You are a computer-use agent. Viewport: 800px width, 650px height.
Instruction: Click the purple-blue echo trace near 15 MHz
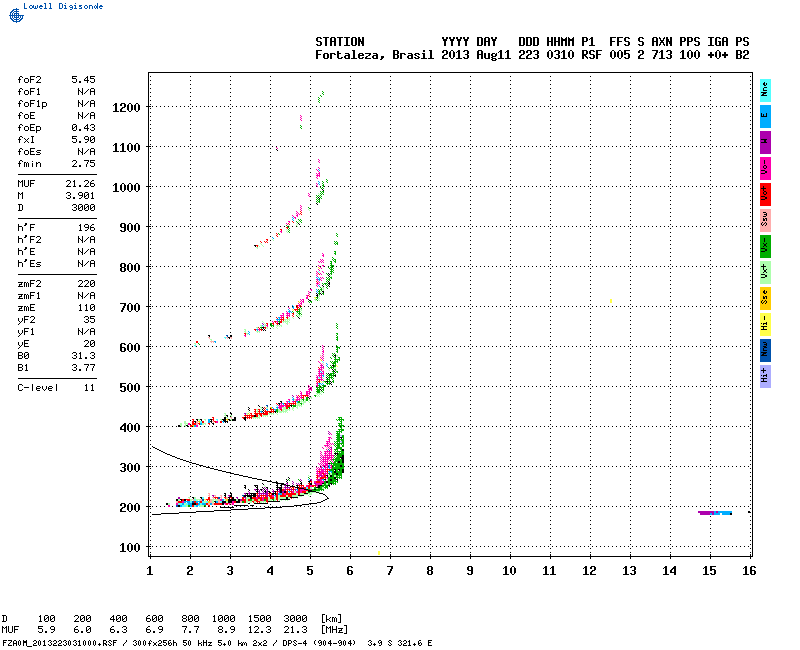[x=715, y=513]
